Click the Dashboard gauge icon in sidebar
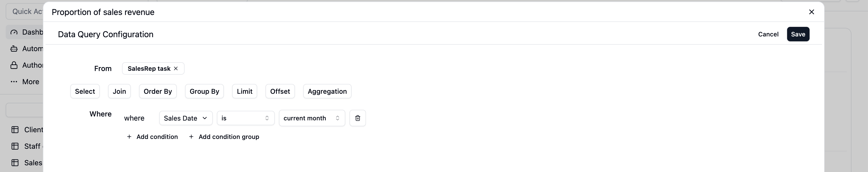 tap(14, 32)
